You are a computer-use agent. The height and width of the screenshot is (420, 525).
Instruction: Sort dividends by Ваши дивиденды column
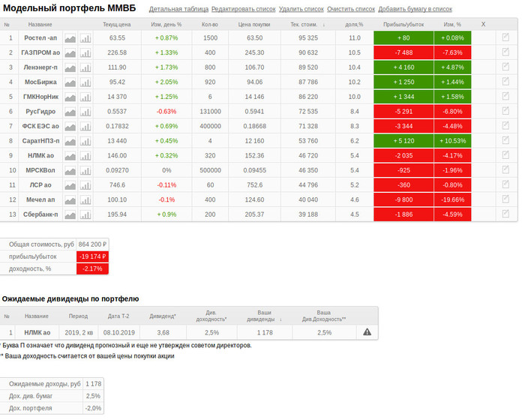[x=264, y=316]
